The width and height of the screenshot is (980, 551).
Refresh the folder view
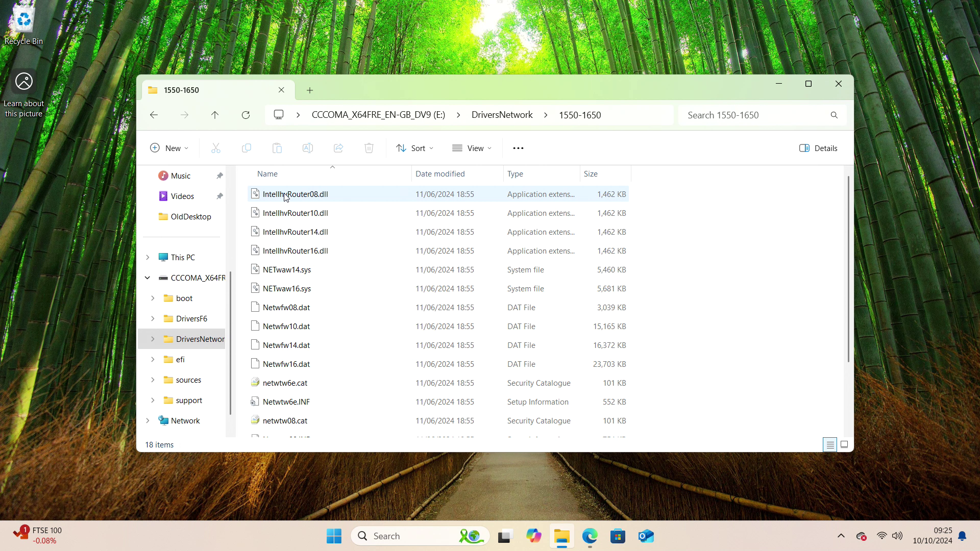[246, 115]
